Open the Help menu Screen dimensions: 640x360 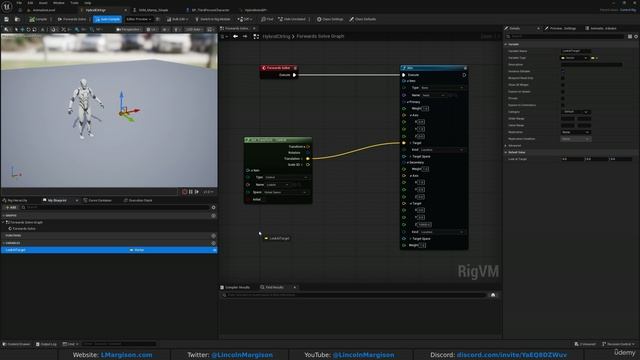click(88, 3)
